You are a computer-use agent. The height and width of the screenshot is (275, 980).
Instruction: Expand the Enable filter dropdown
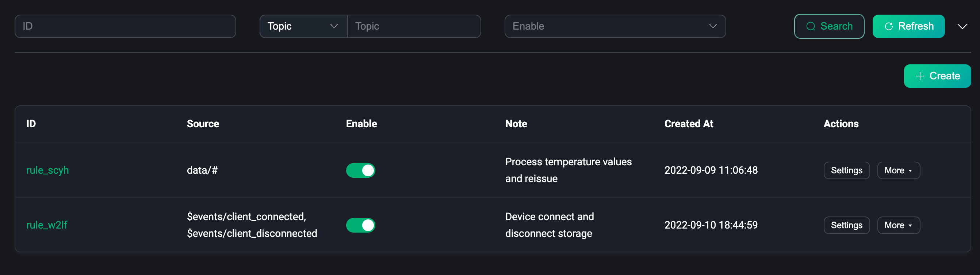(615, 26)
